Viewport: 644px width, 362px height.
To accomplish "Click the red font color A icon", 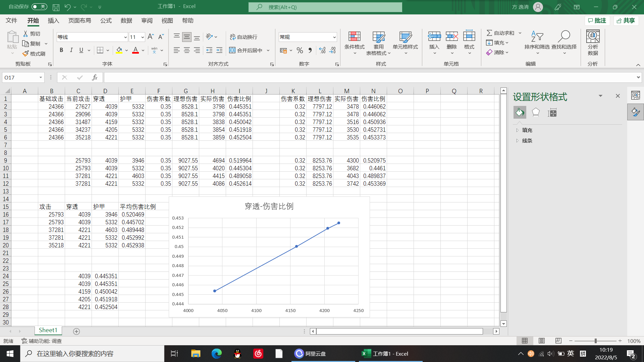I will [x=136, y=50].
